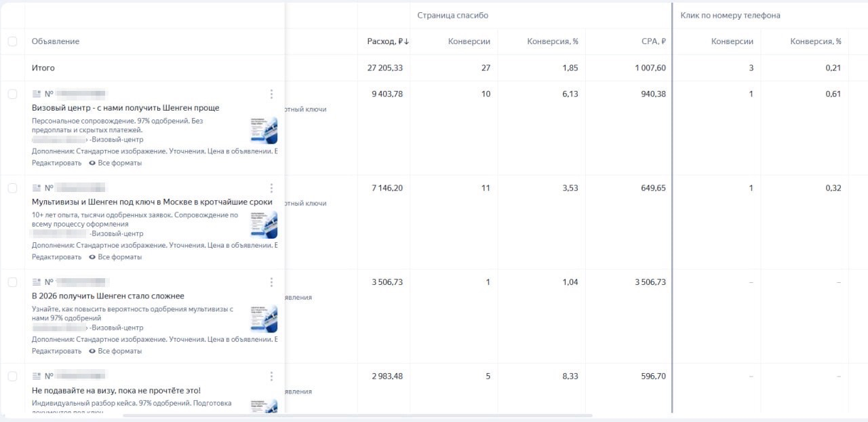Click 'Редактировать' under 'Мультивизы и Шенген' ad
The width and height of the screenshot is (868, 422).
[x=56, y=257]
